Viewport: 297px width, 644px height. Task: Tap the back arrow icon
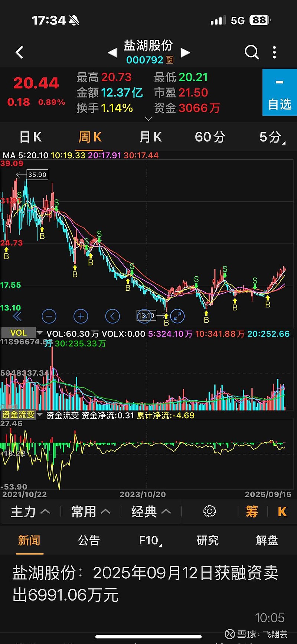[20, 52]
